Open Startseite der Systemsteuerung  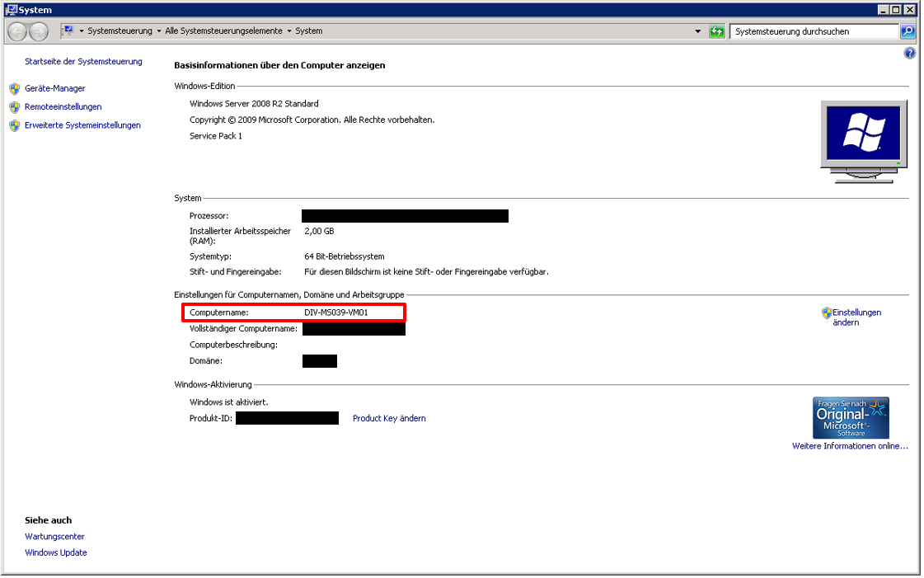click(x=84, y=61)
